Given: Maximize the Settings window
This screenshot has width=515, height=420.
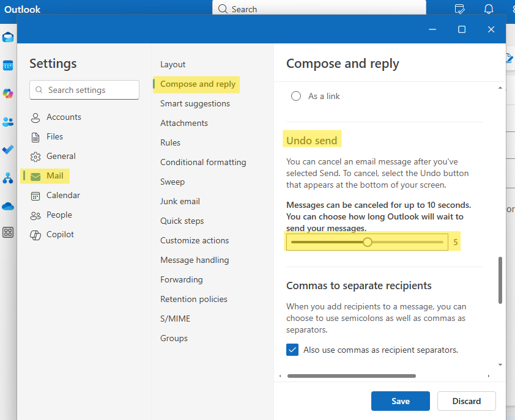Looking at the screenshot, I should click(462, 29).
